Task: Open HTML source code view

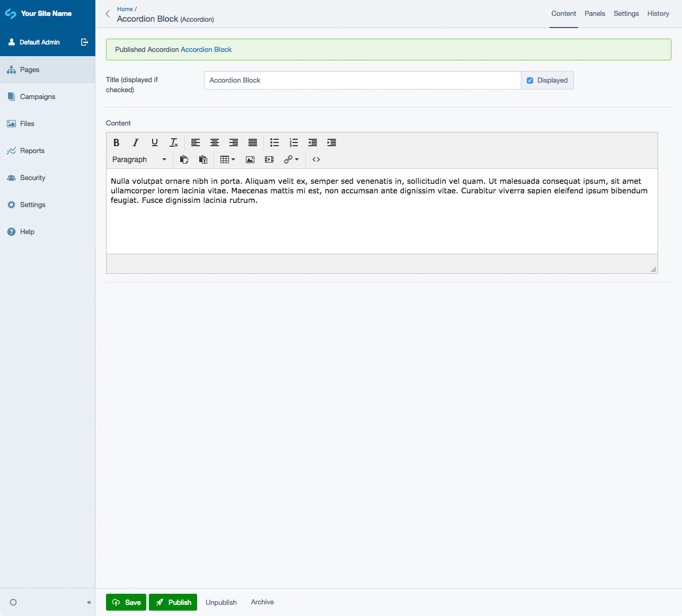Action: coord(316,159)
